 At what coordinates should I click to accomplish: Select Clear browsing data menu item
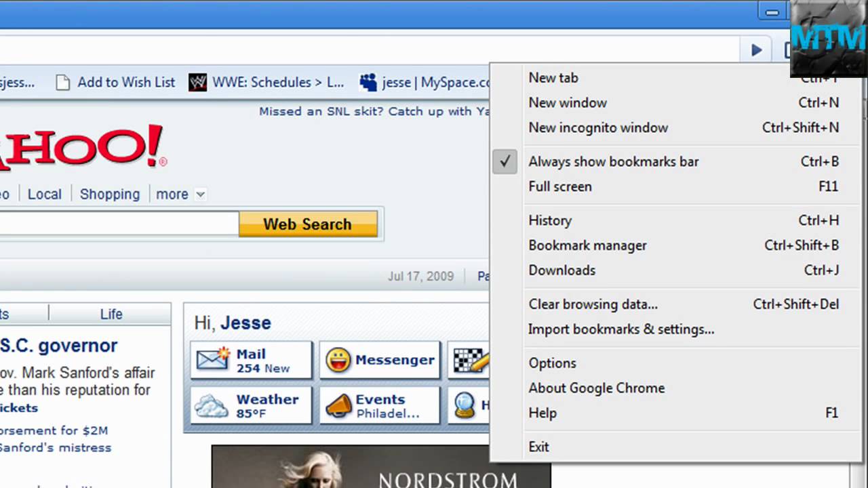pos(684,304)
